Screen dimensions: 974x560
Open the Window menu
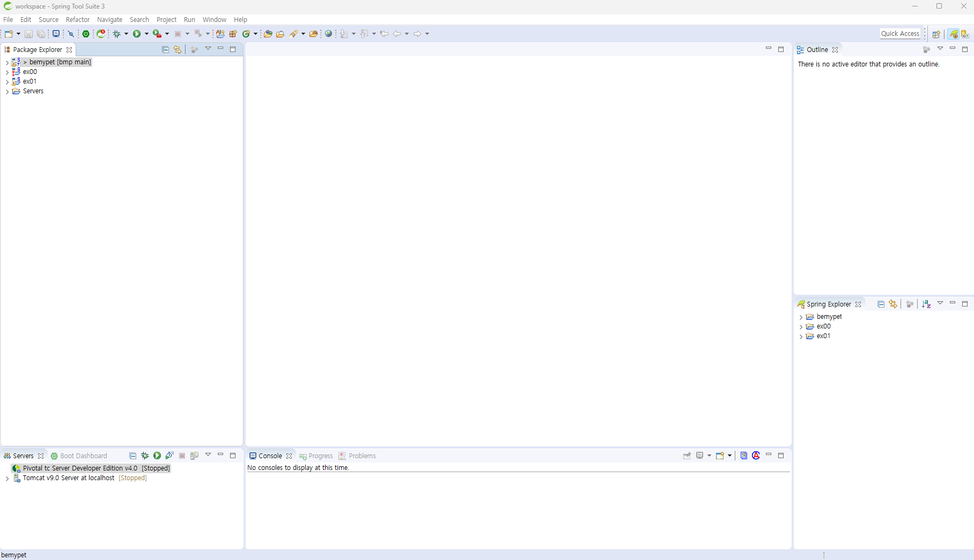(215, 20)
